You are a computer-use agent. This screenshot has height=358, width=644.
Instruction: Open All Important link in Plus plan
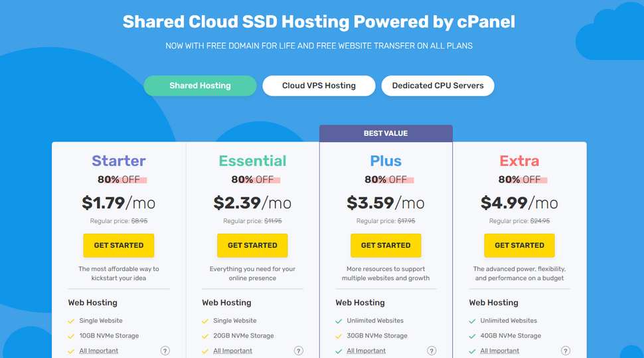(x=366, y=351)
